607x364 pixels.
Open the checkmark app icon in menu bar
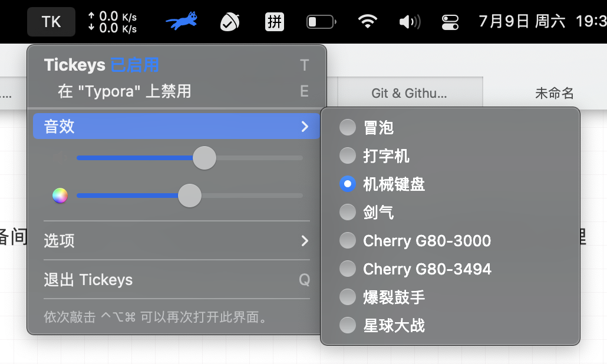(x=230, y=22)
